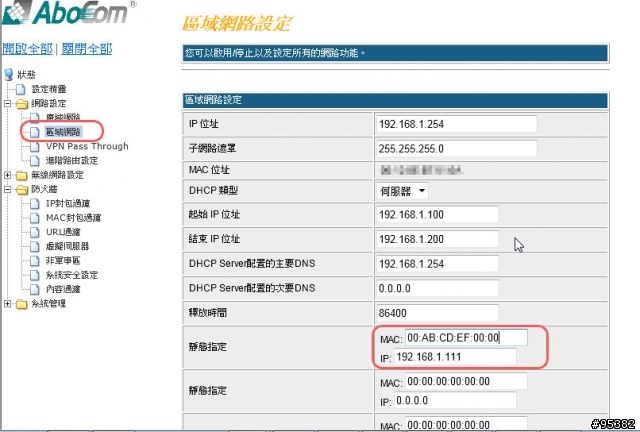Click the page icon beside URL過濾

[35, 232]
